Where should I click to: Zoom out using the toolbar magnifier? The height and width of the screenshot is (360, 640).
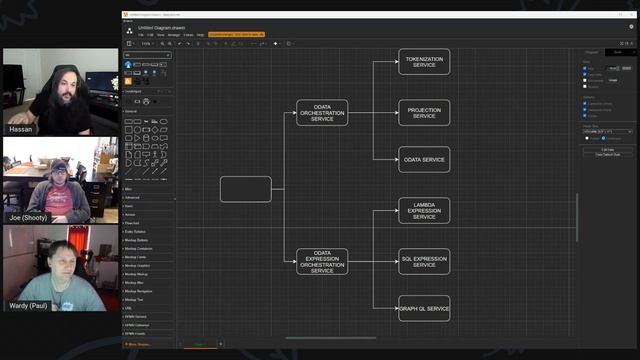pyautogui.click(x=170, y=44)
